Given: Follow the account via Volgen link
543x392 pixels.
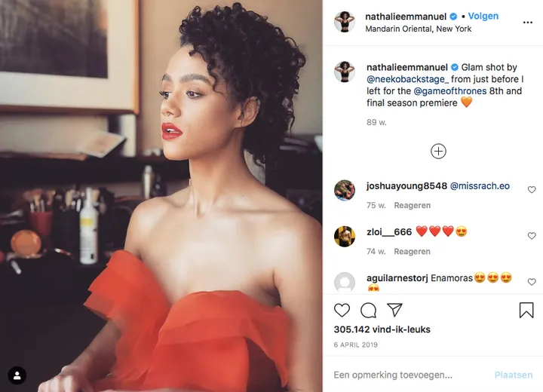Looking at the screenshot, I should tap(483, 16).
